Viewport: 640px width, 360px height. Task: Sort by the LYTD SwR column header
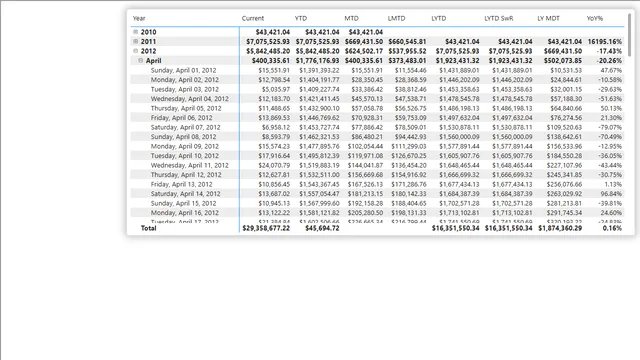coord(499,18)
